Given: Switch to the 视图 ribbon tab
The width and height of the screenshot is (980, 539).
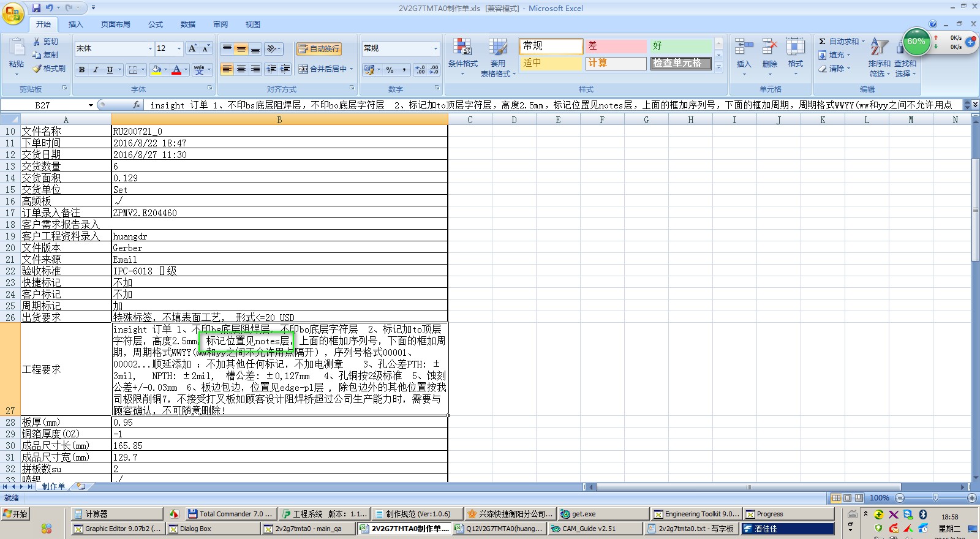Looking at the screenshot, I should (x=253, y=24).
